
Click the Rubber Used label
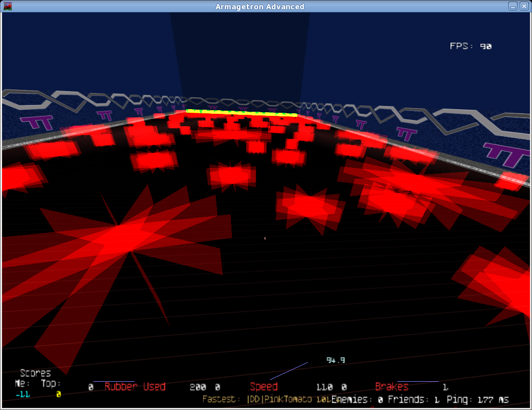click(135, 387)
